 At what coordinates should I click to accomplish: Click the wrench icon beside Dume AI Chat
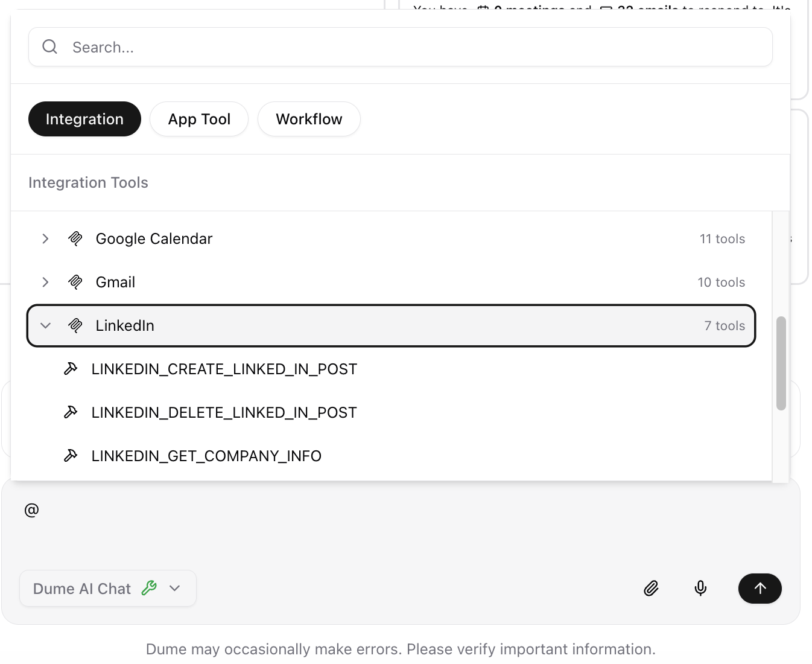coord(150,587)
